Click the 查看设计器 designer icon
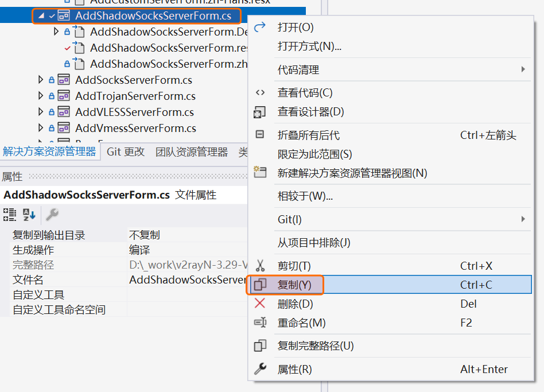This screenshot has width=544, height=392. [x=260, y=112]
